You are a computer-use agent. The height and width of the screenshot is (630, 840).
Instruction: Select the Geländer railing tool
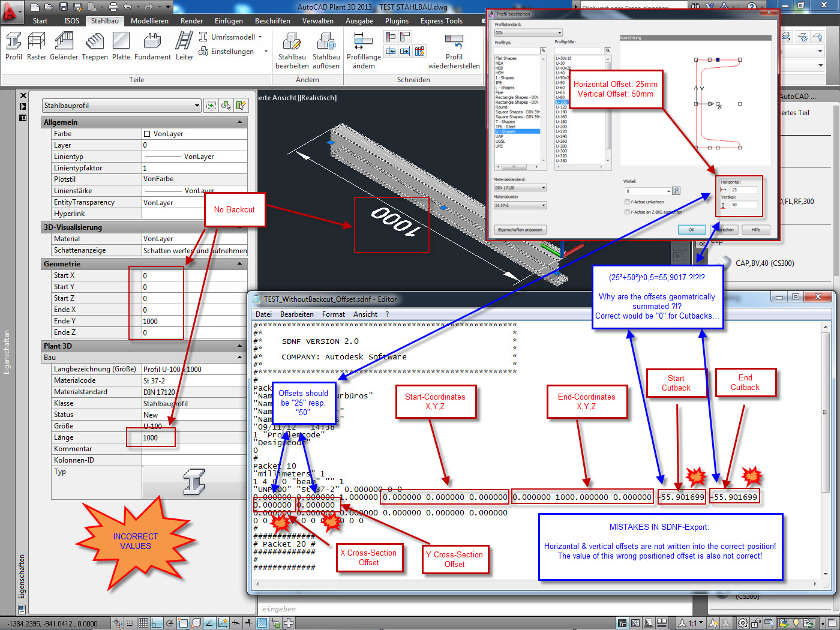pyautogui.click(x=64, y=46)
